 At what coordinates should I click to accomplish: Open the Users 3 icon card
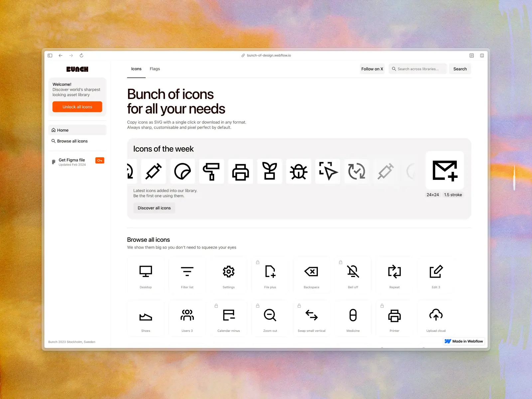click(187, 318)
